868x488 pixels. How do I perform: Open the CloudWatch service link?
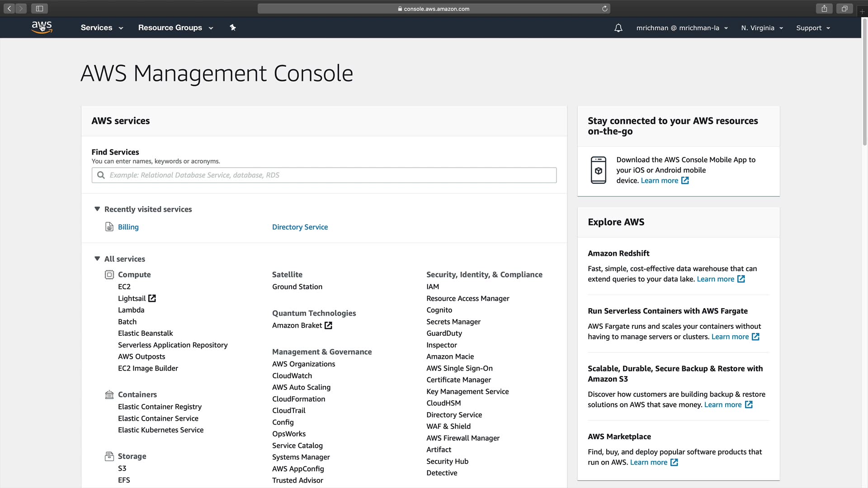[x=292, y=375]
